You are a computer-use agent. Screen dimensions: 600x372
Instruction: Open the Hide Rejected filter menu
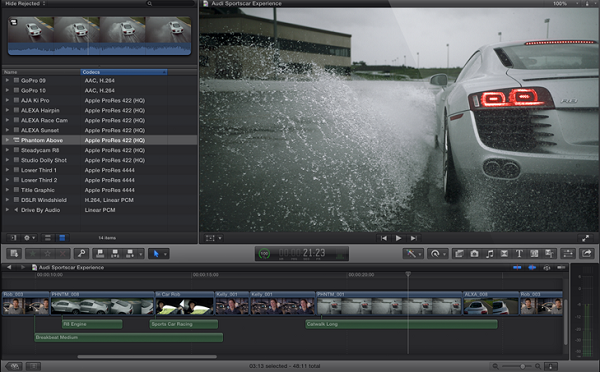[25, 3]
